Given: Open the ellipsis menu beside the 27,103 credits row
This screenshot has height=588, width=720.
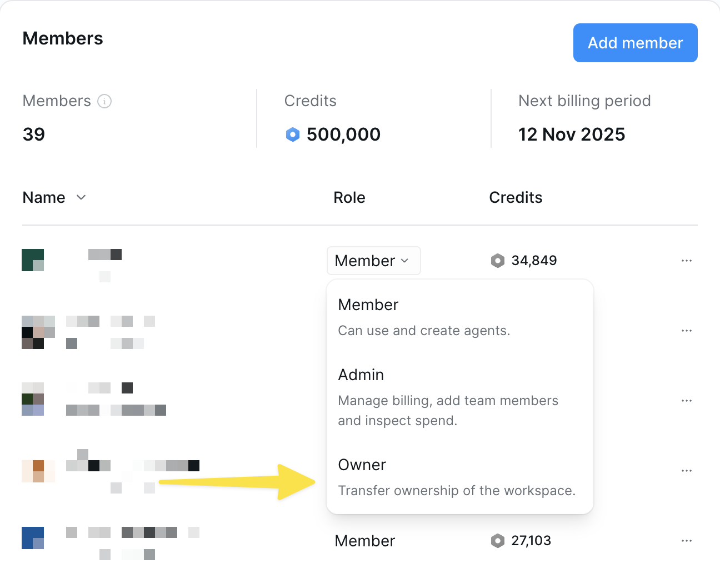Looking at the screenshot, I should pos(687,540).
